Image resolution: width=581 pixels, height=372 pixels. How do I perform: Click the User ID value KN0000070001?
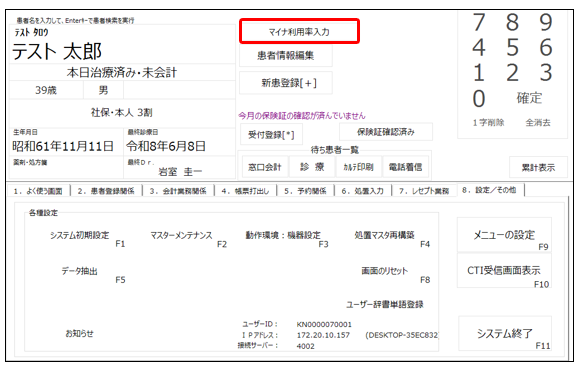324,325
